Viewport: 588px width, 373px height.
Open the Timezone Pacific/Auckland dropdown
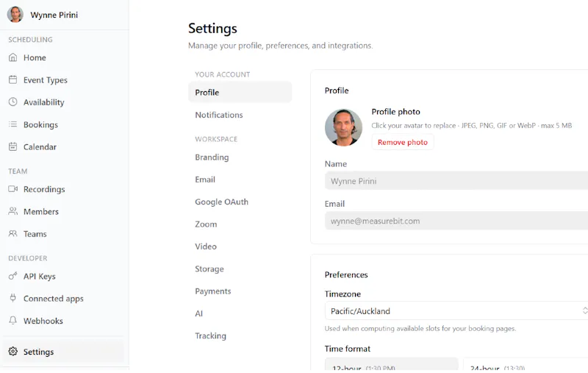pos(456,310)
